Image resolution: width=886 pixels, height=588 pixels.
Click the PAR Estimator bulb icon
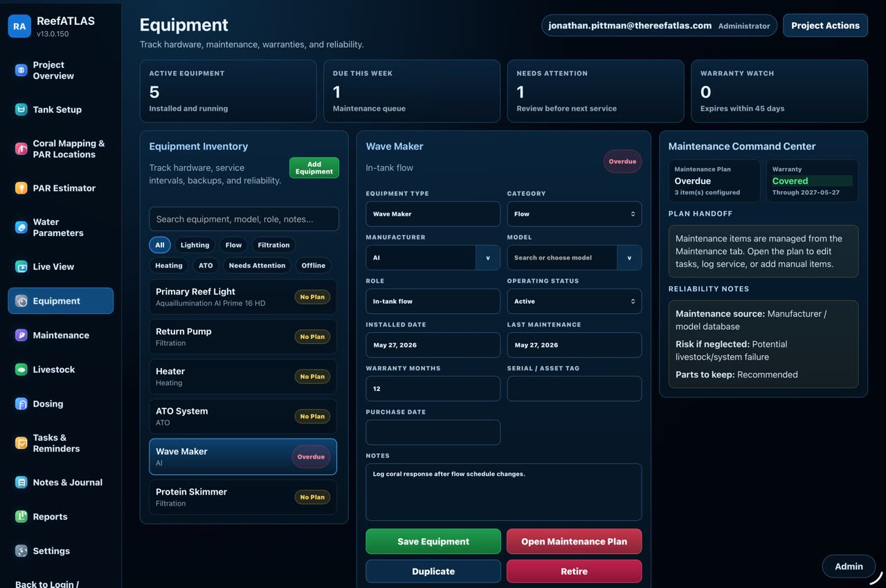(x=21, y=188)
